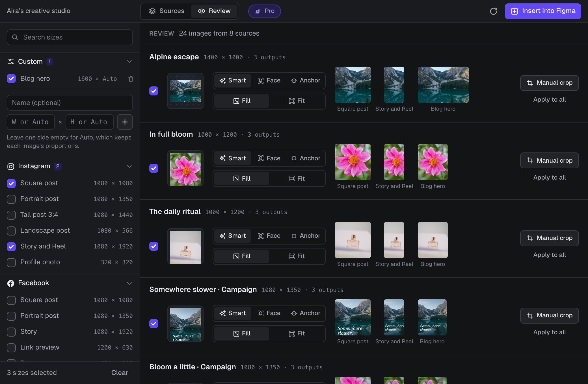The height and width of the screenshot is (384, 588).
Task: Open Somewhere slower Story and Reel thumbnail
Action: 394,317
